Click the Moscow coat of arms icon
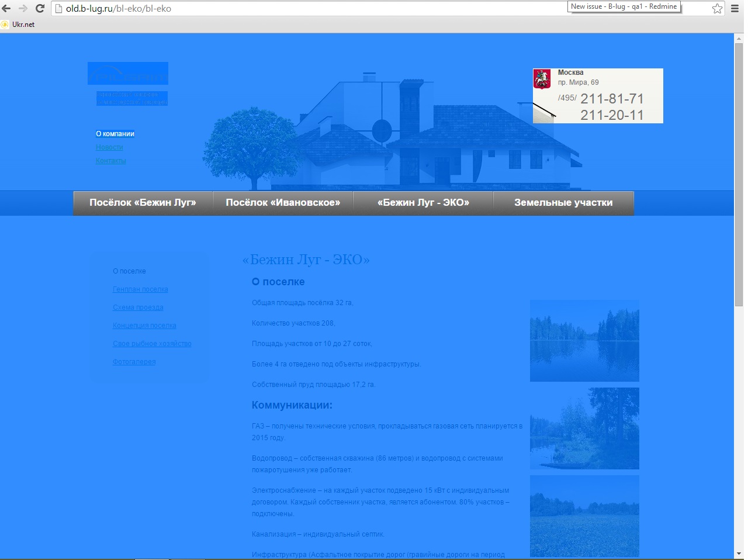Image resolution: width=748 pixels, height=560 pixels. [x=542, y=79]
